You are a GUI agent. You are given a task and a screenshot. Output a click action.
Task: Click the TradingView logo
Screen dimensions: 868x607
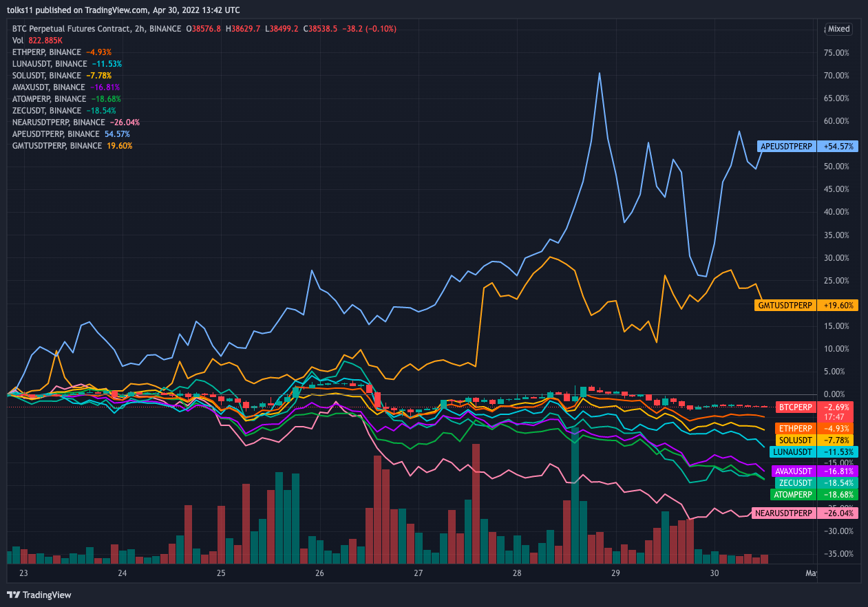(39, 595)
